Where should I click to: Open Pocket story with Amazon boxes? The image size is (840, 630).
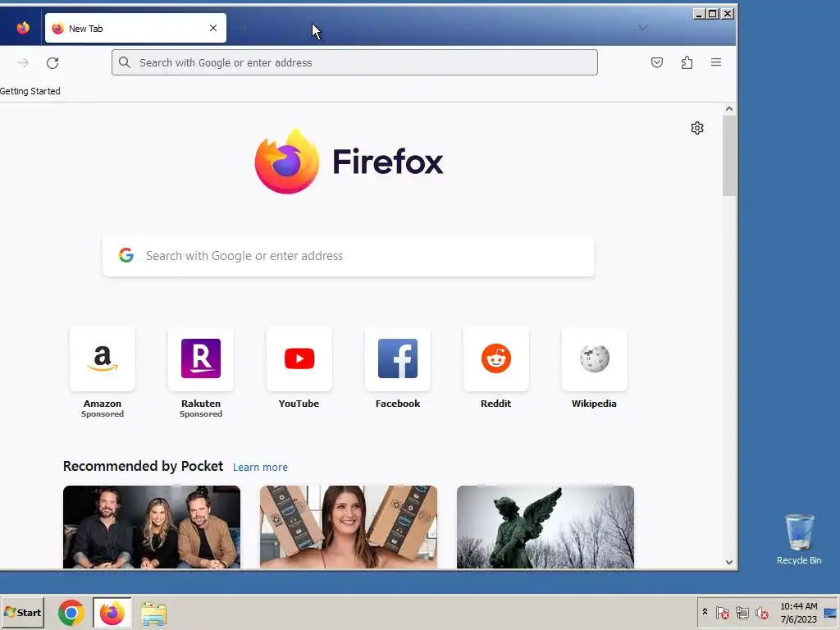(348, 527)
